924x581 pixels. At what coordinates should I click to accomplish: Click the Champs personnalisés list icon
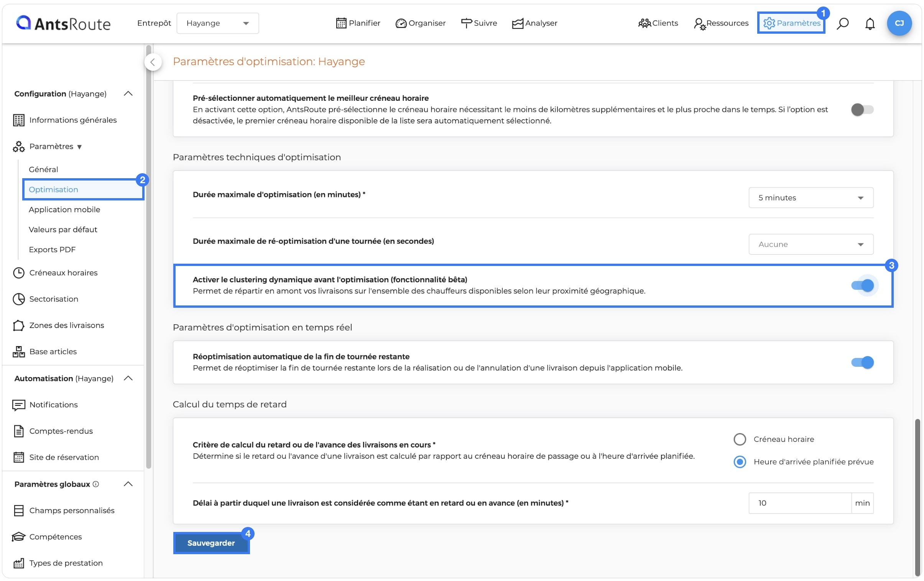[x=18, y=510]
